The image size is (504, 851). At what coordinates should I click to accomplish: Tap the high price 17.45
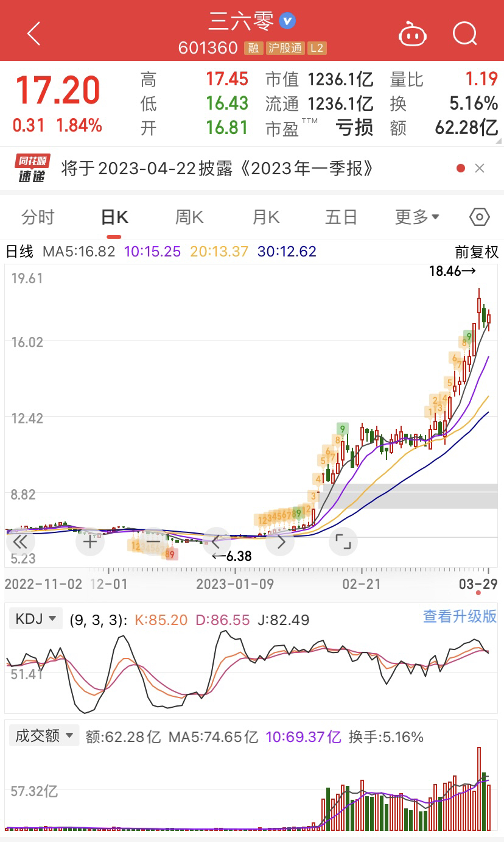coord(226,79)
